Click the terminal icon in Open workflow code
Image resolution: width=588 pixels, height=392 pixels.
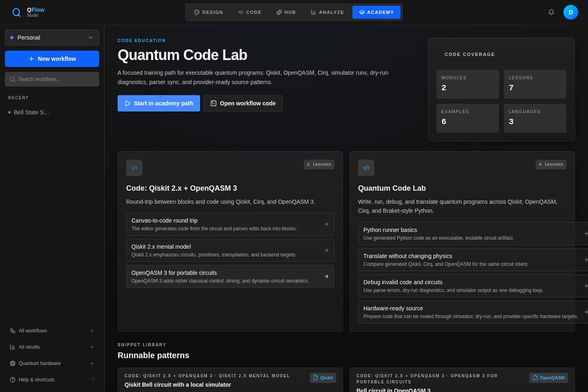[x=214, y=103]
